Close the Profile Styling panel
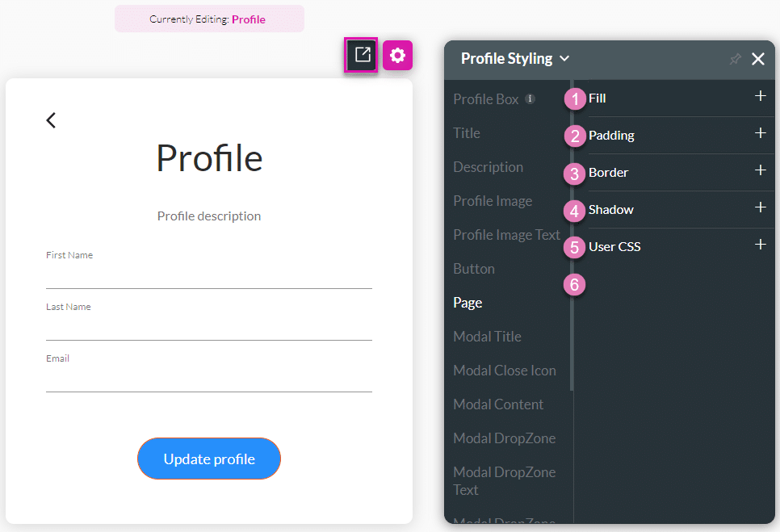This screenshot has width=780, height=532. pyautogui.click(x=757, y=58)
